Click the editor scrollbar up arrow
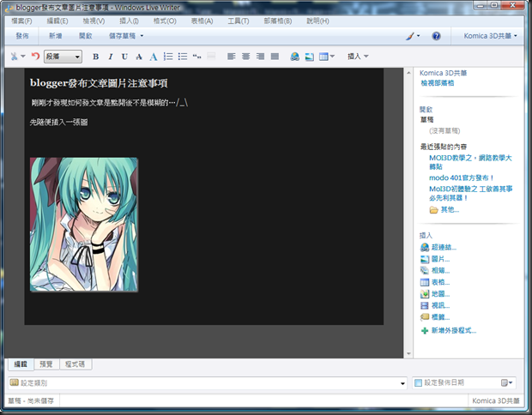This screenshot has width=532, height=415. click(408, 73)
